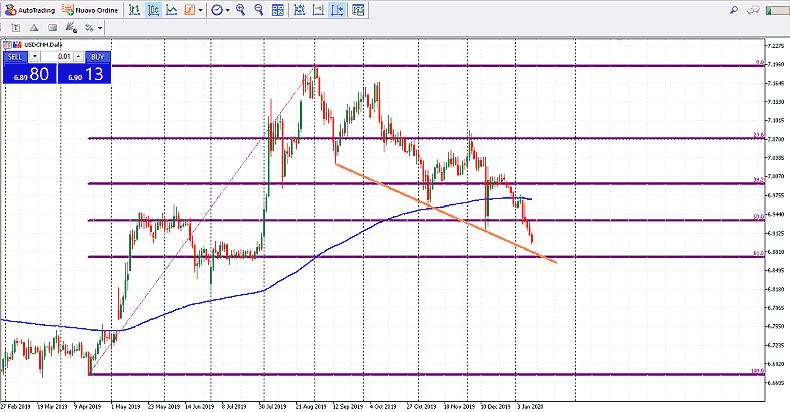Open the search magnifier icon
Viewport: 790px width, 412px height.
click(733, 9)
